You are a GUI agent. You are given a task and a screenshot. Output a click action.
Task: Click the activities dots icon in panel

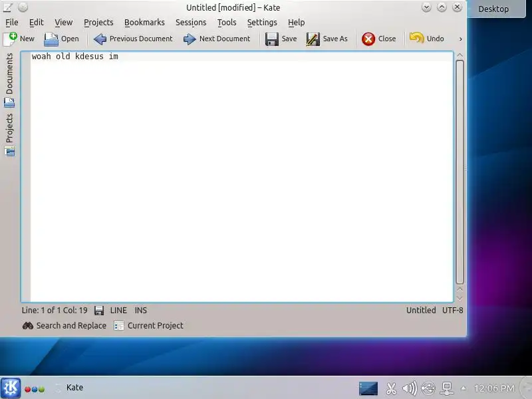tap(35, 389)
